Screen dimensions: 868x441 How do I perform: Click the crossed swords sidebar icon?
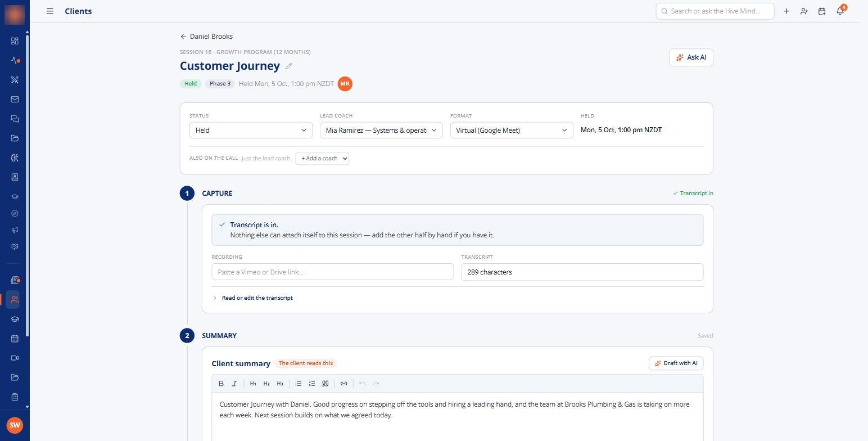click(x=15, y=80)
